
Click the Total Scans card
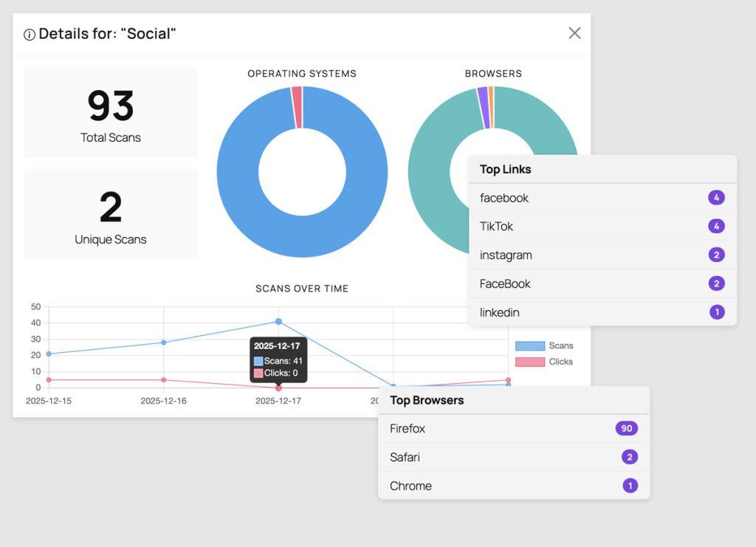point(111,112)
